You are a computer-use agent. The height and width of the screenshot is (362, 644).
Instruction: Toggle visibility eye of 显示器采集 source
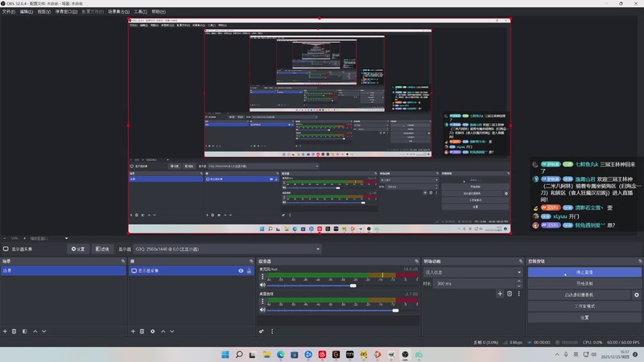[x=241, y=270]
